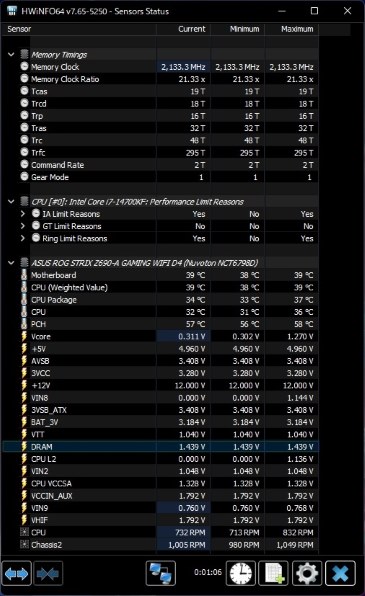Select the Vcore voltage row
Screen dimensions: 365x596
(x=160, y=336)
